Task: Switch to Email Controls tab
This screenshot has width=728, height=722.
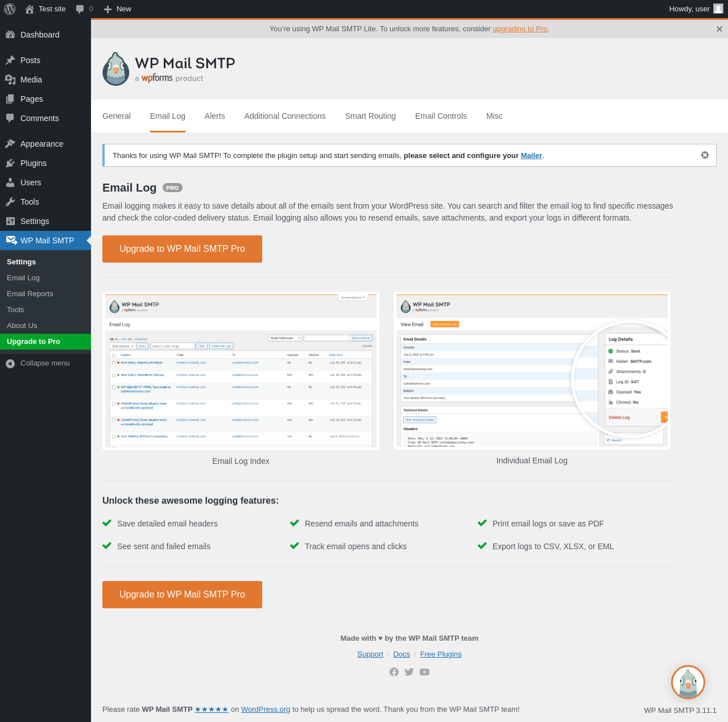Action: [441, 116]
